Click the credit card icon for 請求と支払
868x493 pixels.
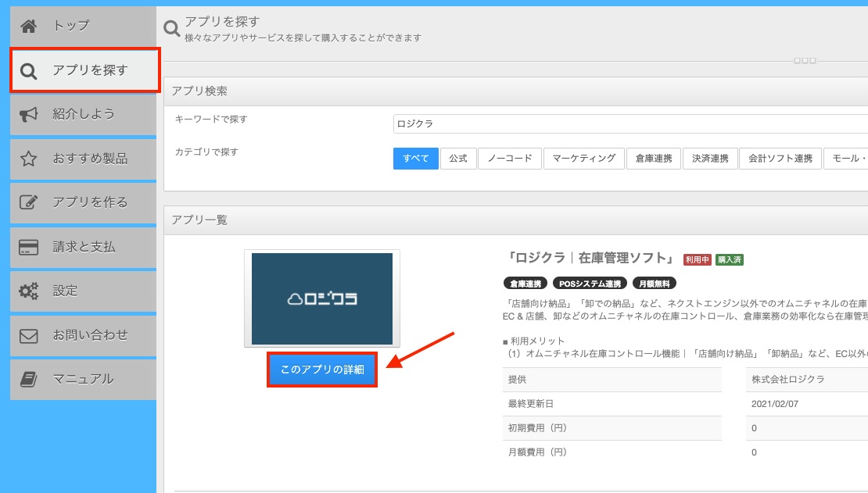[29, 247]
